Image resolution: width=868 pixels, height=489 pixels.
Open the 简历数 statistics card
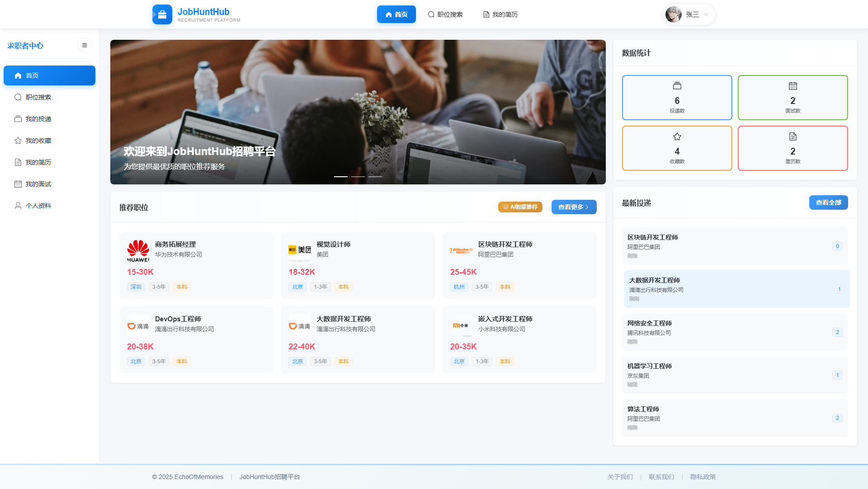tap(793, 148)
